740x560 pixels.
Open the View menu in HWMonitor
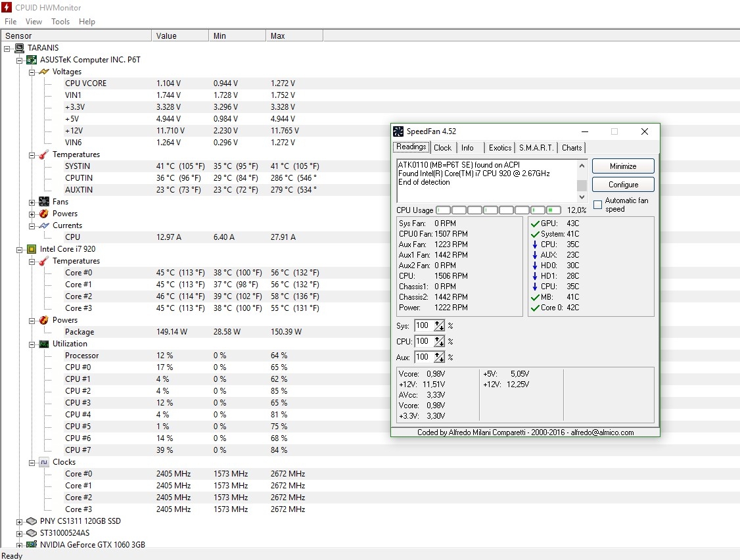(x=34, y=21)
